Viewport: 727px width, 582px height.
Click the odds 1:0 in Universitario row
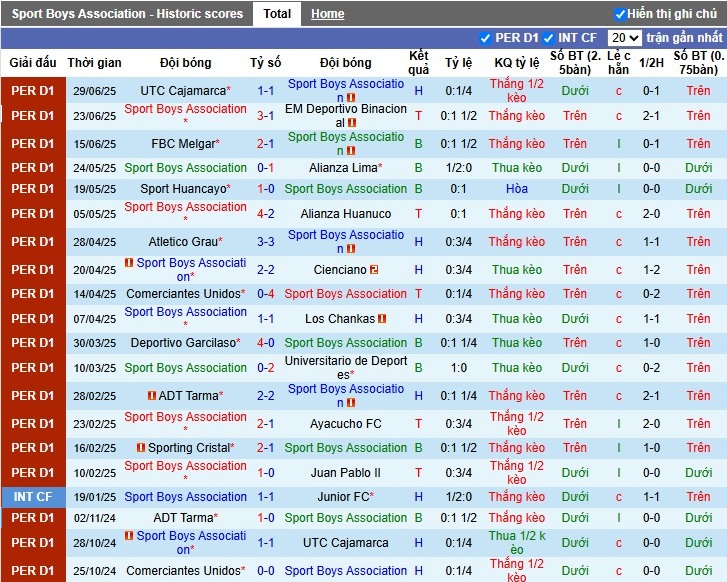pos(459,368)
